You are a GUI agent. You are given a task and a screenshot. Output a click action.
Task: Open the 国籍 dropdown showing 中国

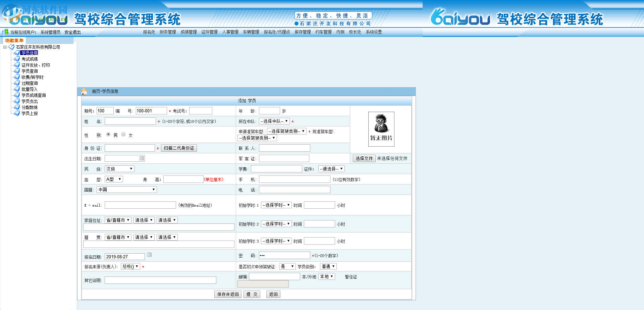(x=127, y=190)
